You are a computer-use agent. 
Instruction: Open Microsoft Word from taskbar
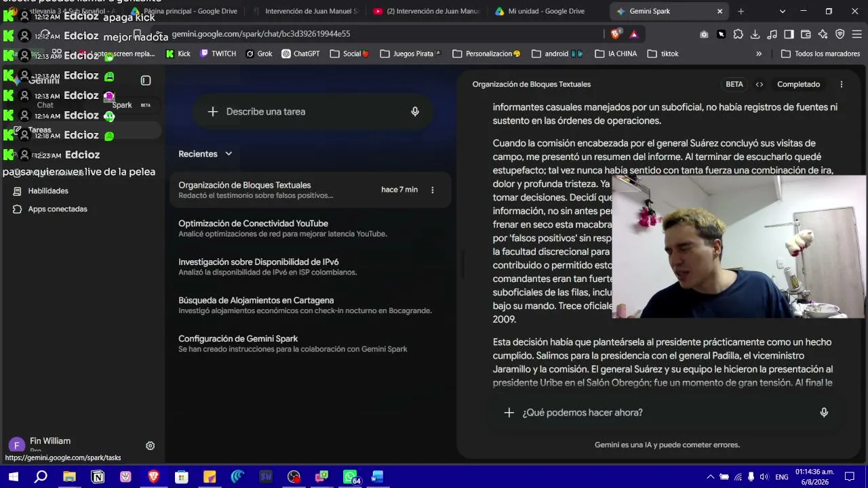click(x=378, y=477)
